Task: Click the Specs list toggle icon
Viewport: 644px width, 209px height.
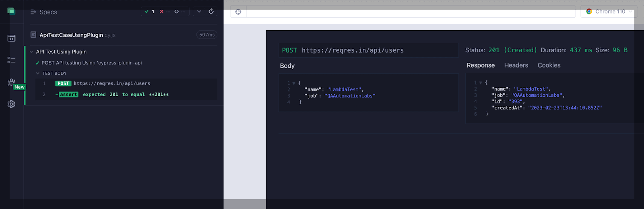Action: point(33,12)
